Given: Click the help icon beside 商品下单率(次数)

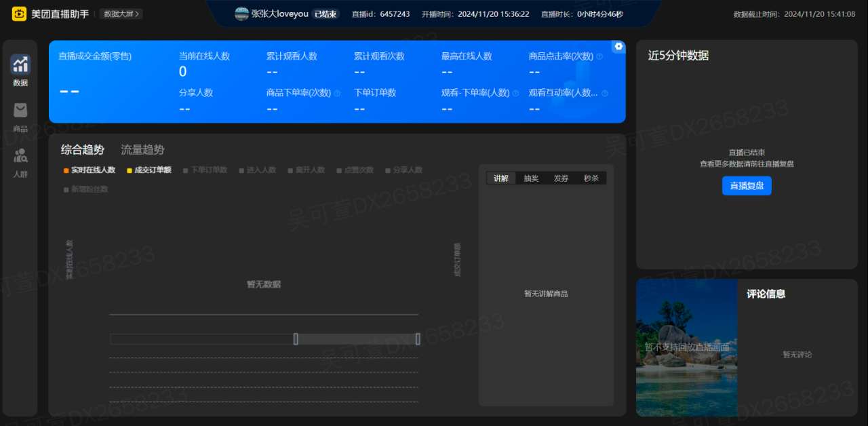Looking at the screenshot, I should click(337, 93).
